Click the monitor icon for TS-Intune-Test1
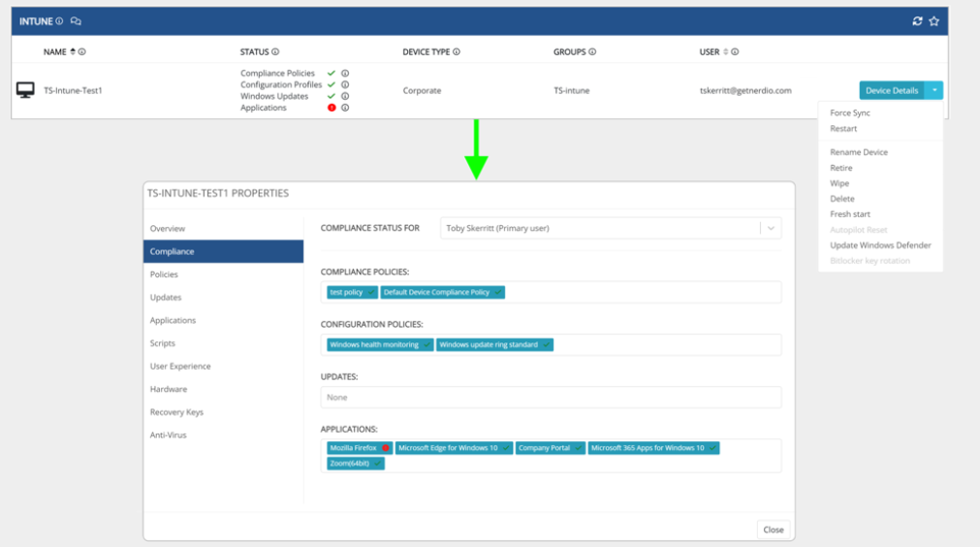Viewport: 980px width, 547px height. pos(25,90)
